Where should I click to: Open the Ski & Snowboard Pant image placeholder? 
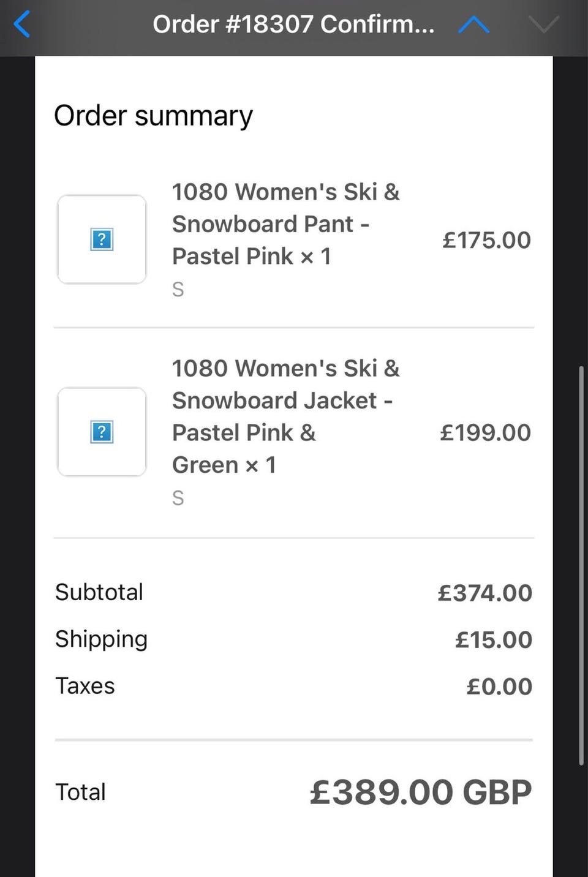102,239
